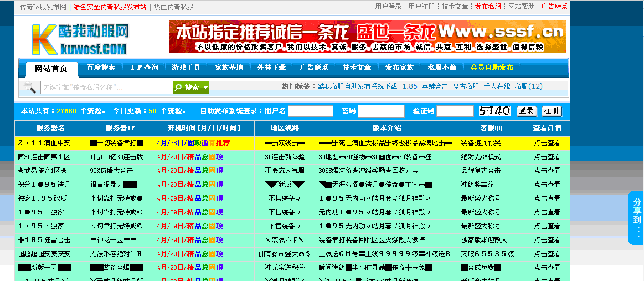Click the magnifier icon beside the search box
Image resolution: width=644 pixels, height=281 pixels.
(x=29, y=88)
